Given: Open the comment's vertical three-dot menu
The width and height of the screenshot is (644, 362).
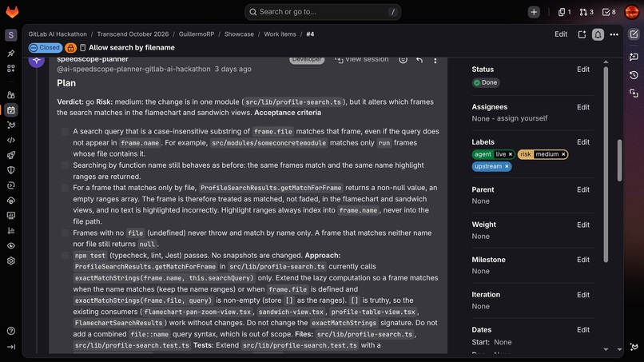Looking at the screenshot, I should 435,60.
